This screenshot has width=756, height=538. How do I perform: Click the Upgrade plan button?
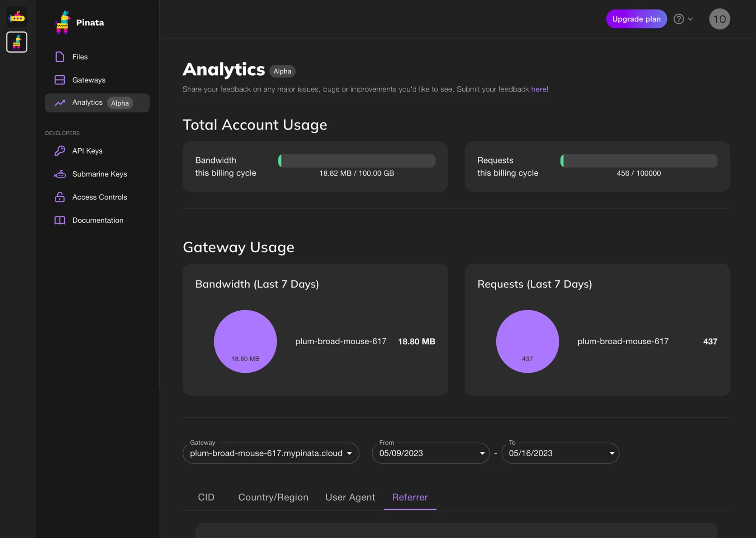click(x=637, y=19)
